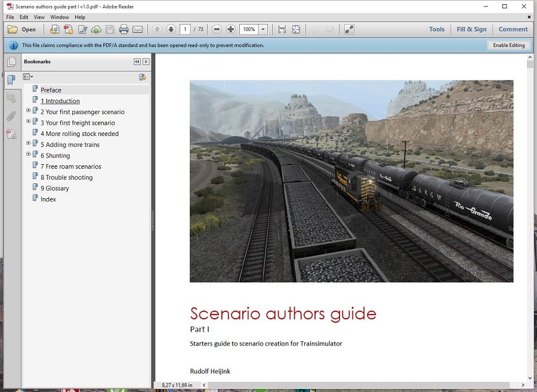
Task: Open the Attachments paperclip panel
Action: click(11, 116)
